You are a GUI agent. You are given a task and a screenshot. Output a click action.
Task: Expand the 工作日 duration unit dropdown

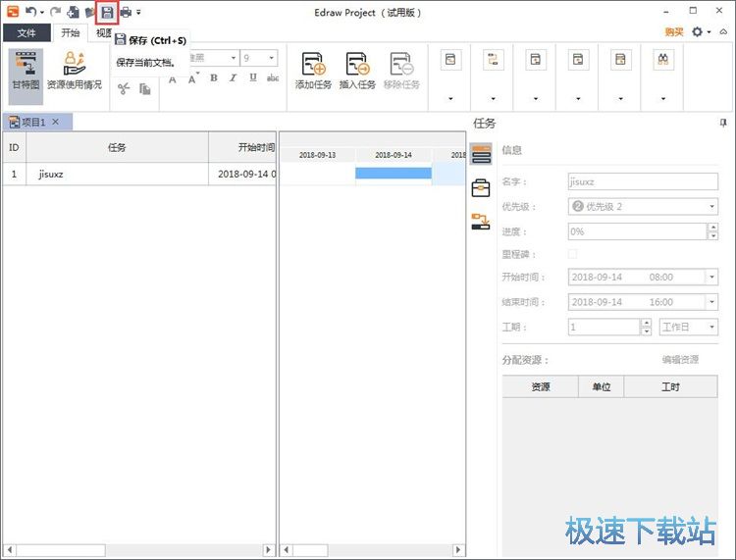click(x=711, y=328)
